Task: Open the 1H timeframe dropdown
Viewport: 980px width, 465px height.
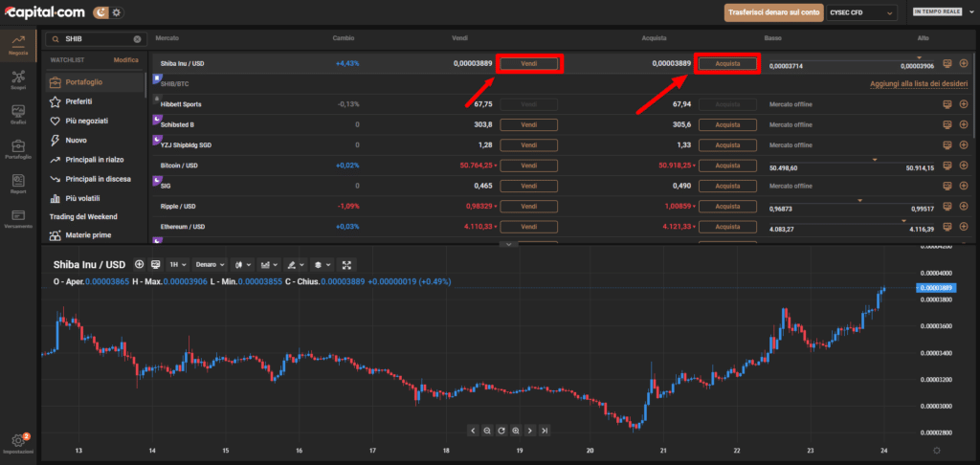Action: coord(178,264)
